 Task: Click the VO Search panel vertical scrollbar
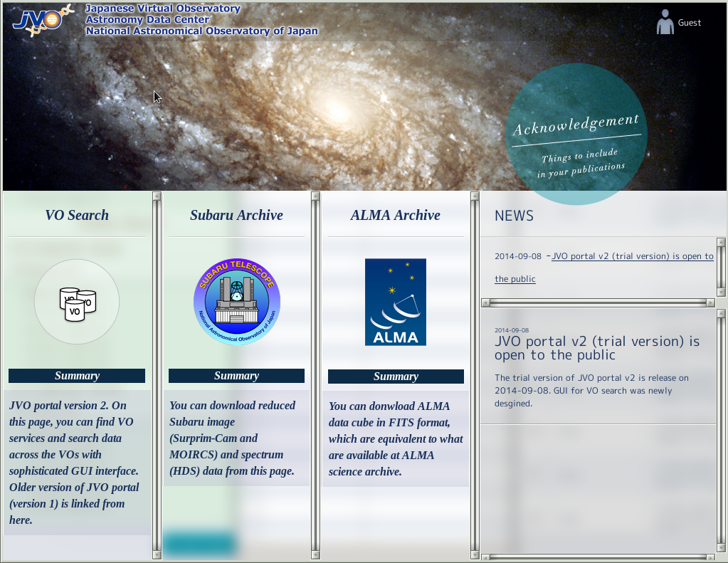(x=157, y=375)
